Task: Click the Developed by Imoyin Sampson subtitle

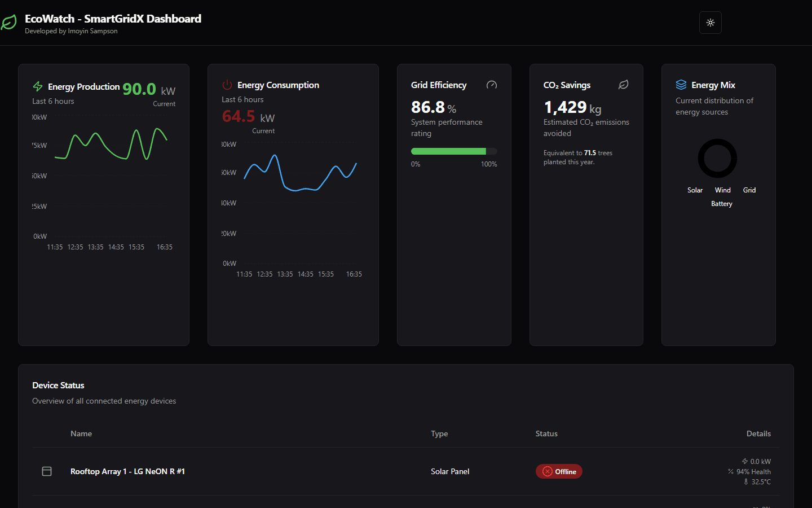Action: pos(71,31)
